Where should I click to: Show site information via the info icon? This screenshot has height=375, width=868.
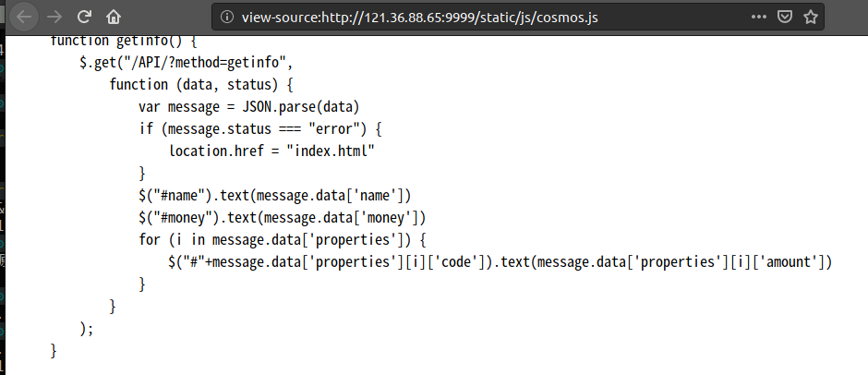tap(228, 17)
